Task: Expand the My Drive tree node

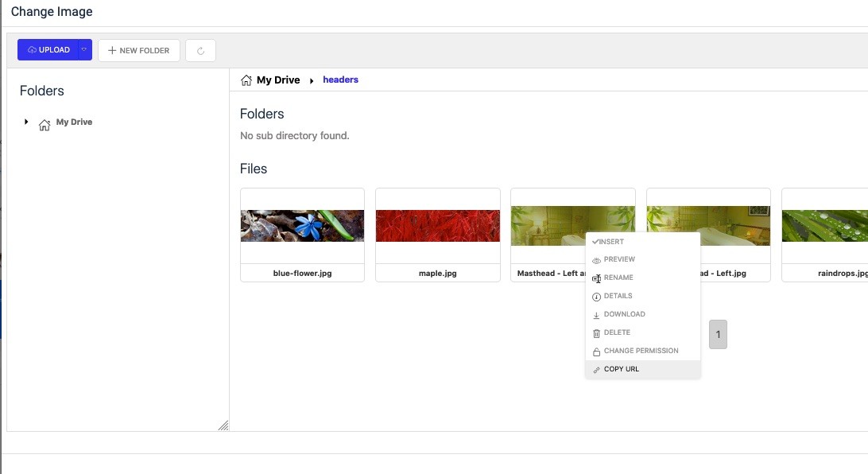Action: (26, 122)
